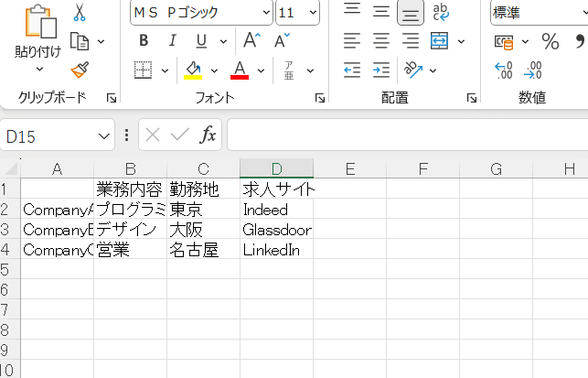Select cell containing デザイン
This screenshot has height=378, width=588.
click(x=130, y=229)
